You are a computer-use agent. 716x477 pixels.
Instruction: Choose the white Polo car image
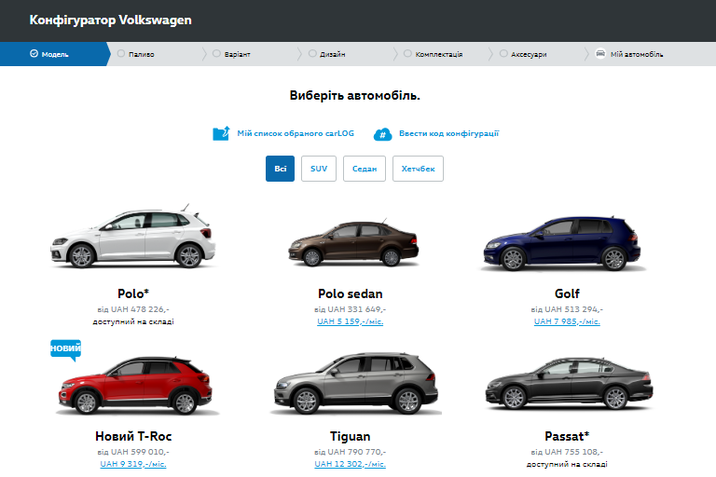click(133, 237)
